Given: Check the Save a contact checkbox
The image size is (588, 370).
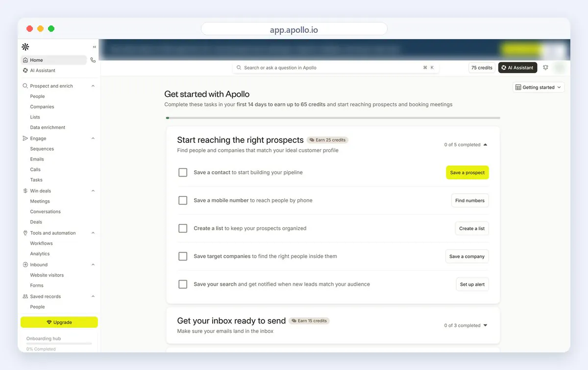Looking at the screenshot, I should pos(183,172).
